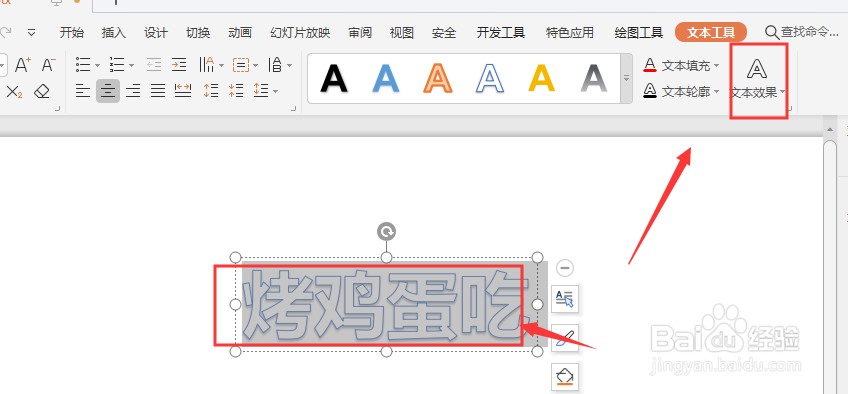Decrease font size with A- button
The height and width of the screenshot is (394, 848).
[x=49, y=65]
